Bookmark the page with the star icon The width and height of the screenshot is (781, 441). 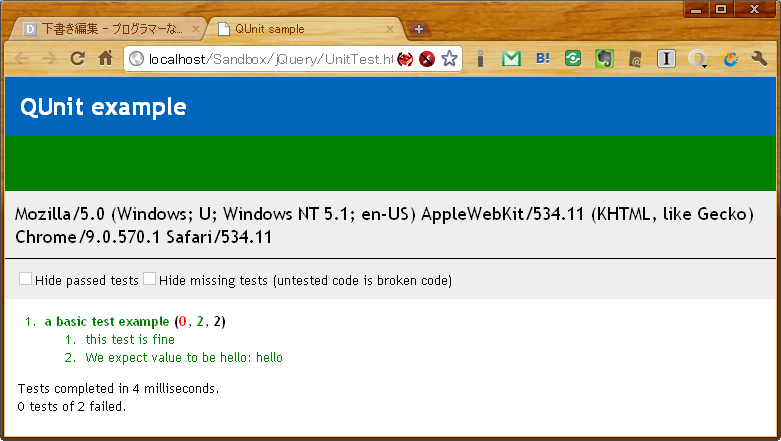tap(449, 59)
